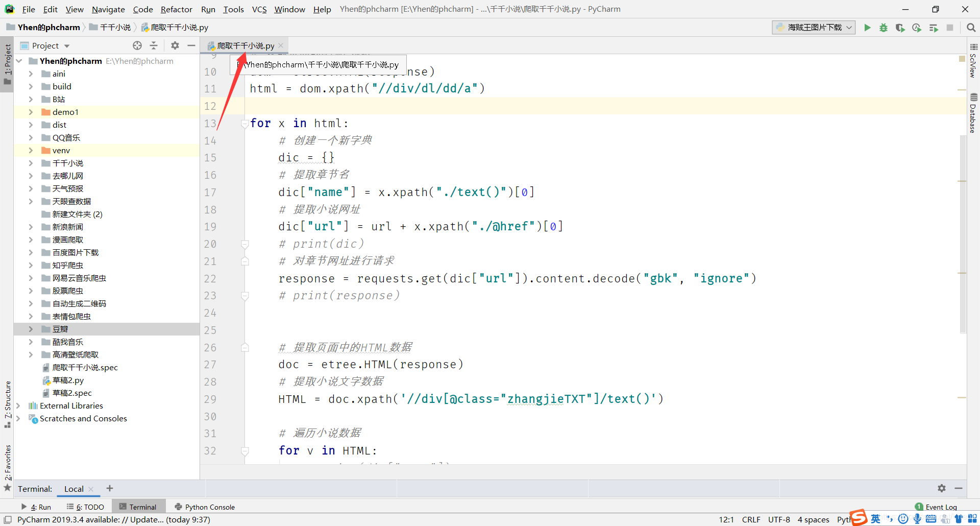The image size is (980, 526).
Task: Toggle Sogou punctuation mode icon
Action: click(x=890, y=519)
